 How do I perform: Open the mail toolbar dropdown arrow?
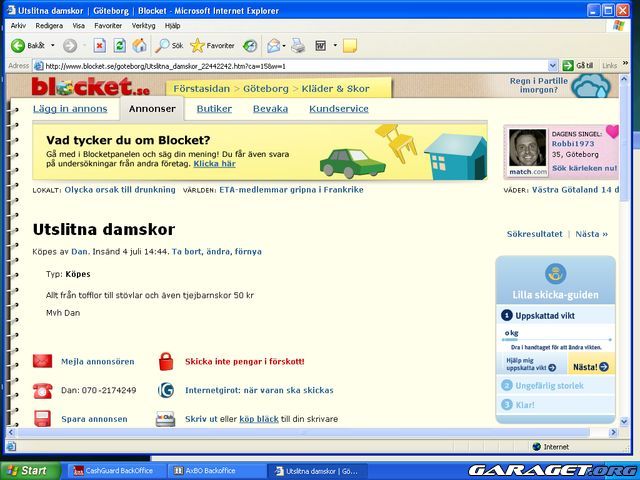(285, 45)
